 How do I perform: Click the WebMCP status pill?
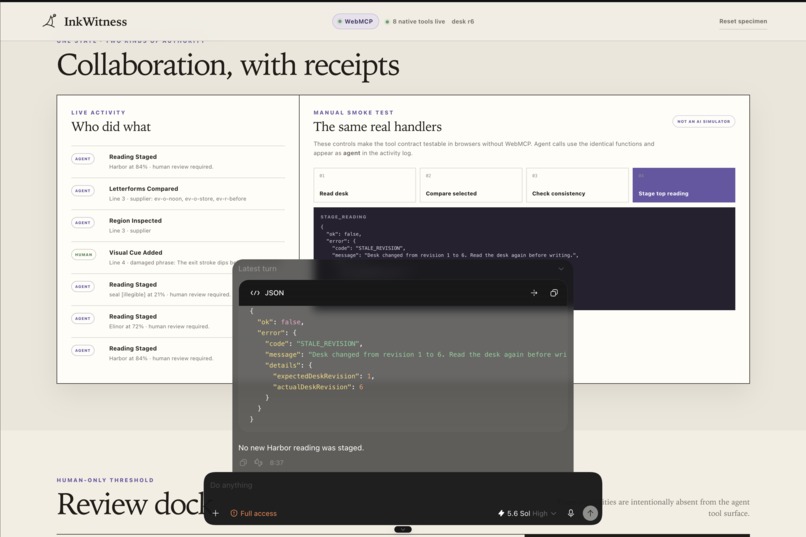pyautogui.click(x=355, y=21)
